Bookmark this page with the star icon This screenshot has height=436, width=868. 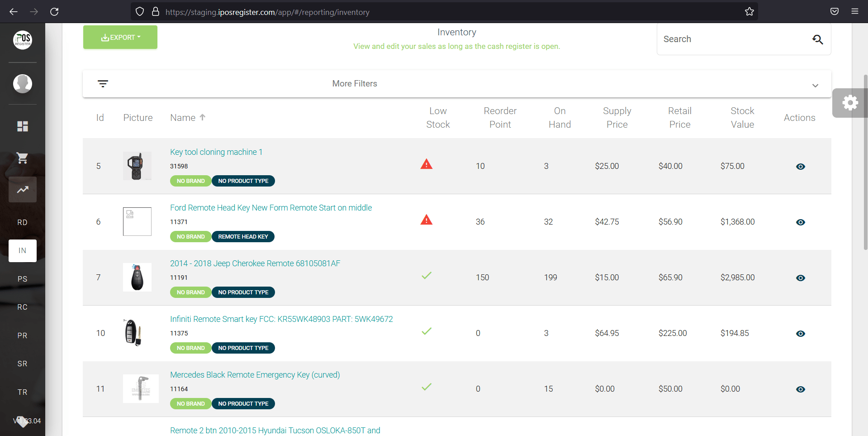(749, 12)
